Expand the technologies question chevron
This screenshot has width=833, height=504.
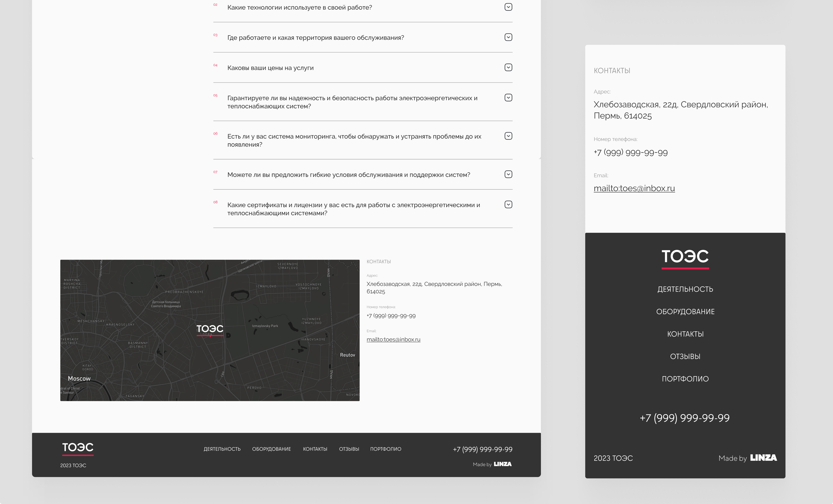(508, 7)
